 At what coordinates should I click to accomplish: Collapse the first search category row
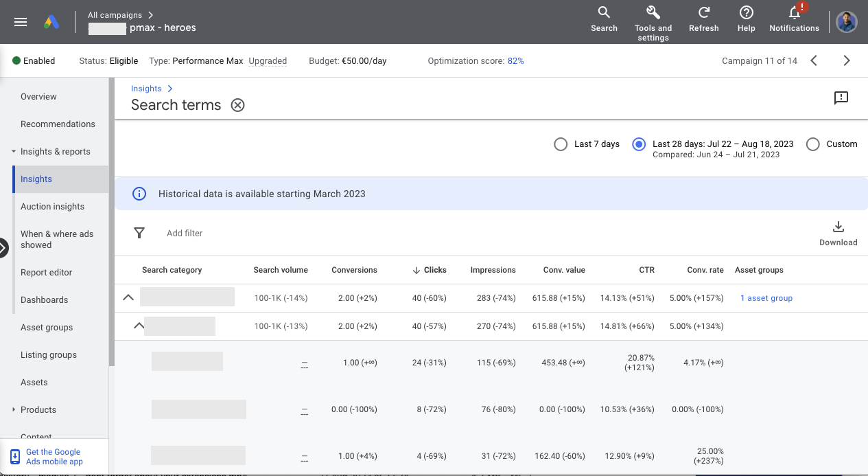(128, 297)
